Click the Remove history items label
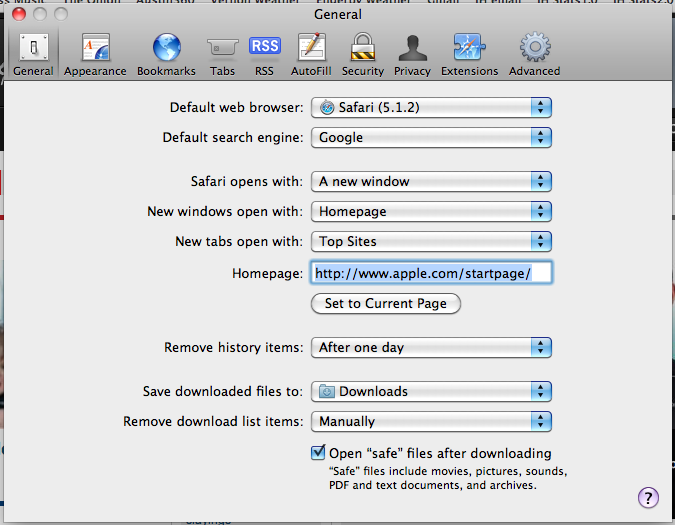675x525 pixels. [x=234, y=348]
